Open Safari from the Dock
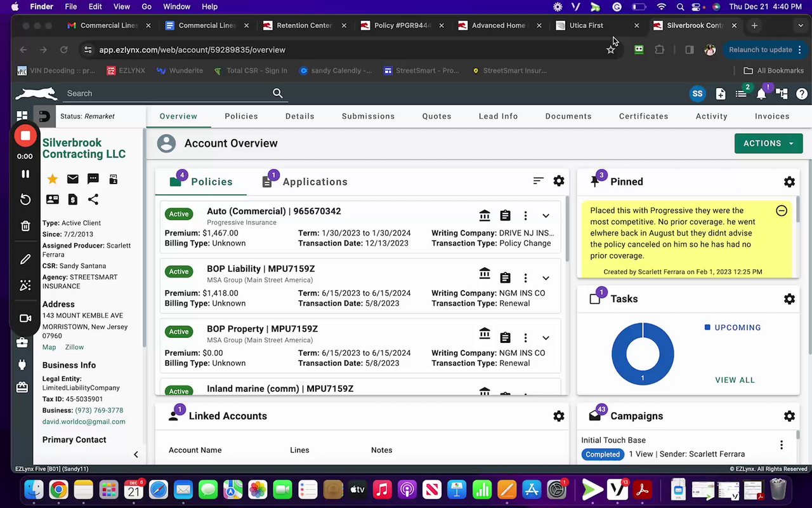 pyautogui.click(x=159, y=490)
